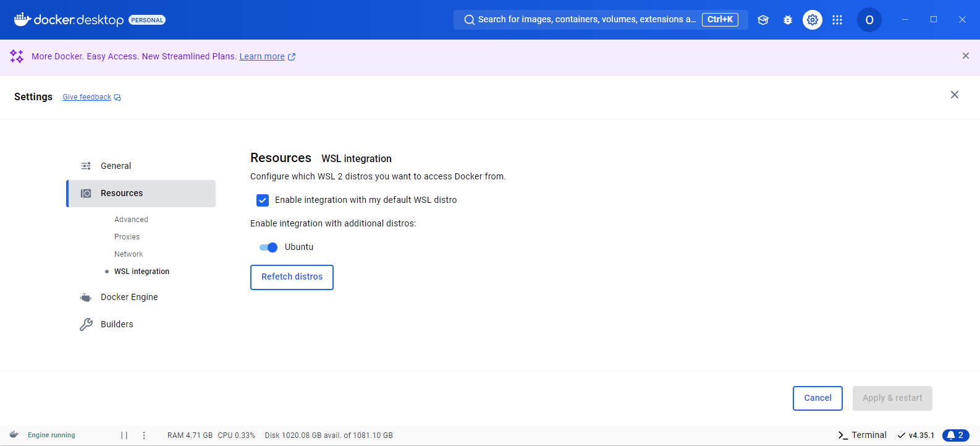
Task: Click the Ubuntu distro label
Action: 299,247
